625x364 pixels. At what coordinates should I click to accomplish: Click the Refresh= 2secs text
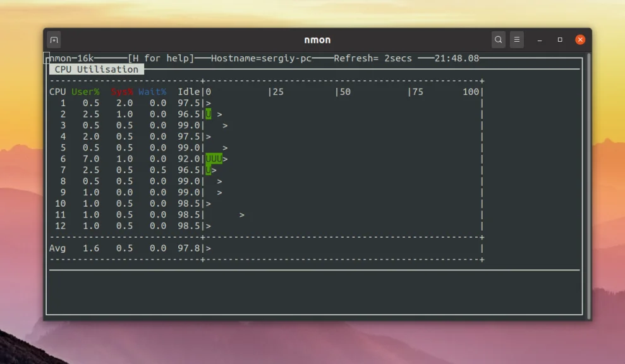(x=373, y=58)
